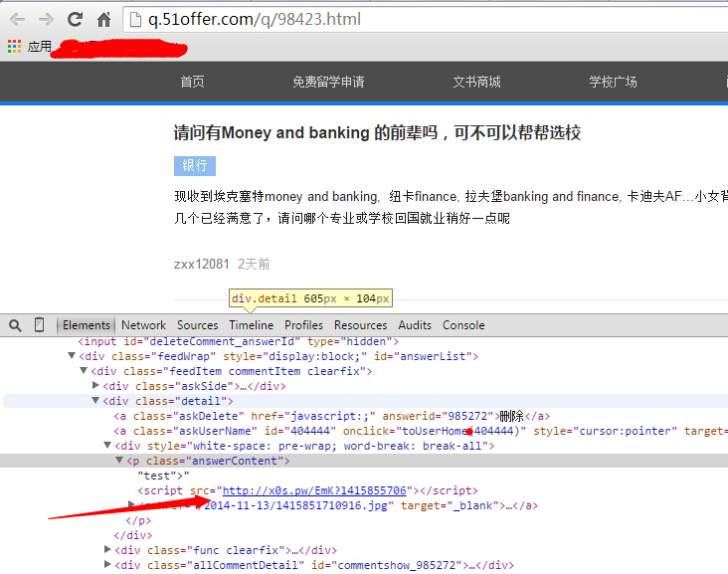This screenshot has height=574, width=728.
Task: Toggle DevTools device mode icon
Action: click(x=40, y=325)
